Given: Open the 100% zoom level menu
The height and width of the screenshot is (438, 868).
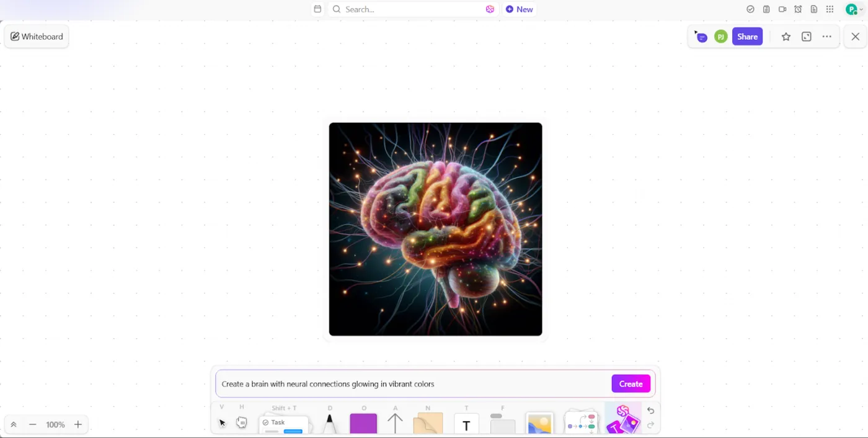Looking at the screenshot, I should (x=55, y=424).
